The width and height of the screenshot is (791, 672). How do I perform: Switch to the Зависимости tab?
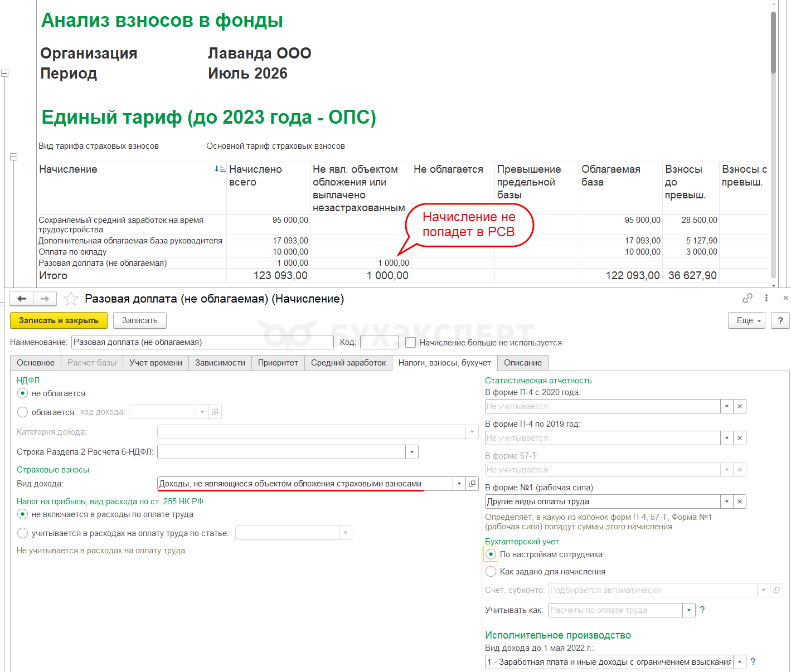coord(220,363)
